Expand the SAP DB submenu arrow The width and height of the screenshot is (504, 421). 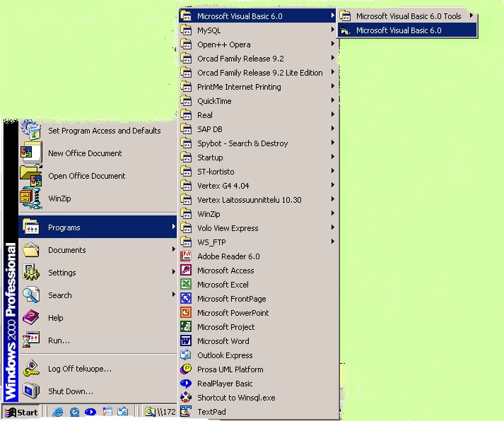pos(333,129)
